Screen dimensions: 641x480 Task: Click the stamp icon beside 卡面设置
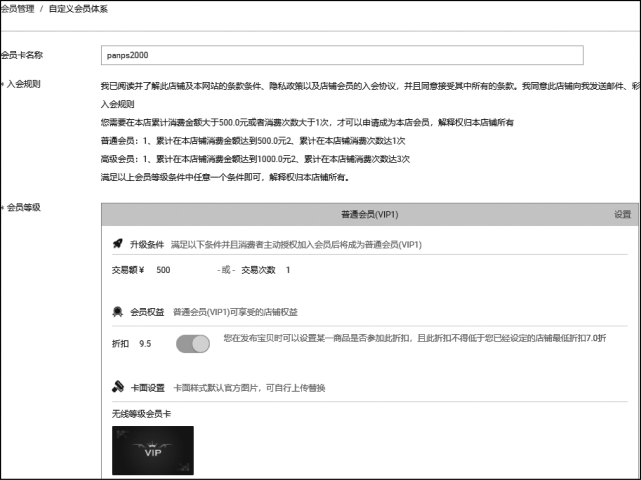(118, 387)
